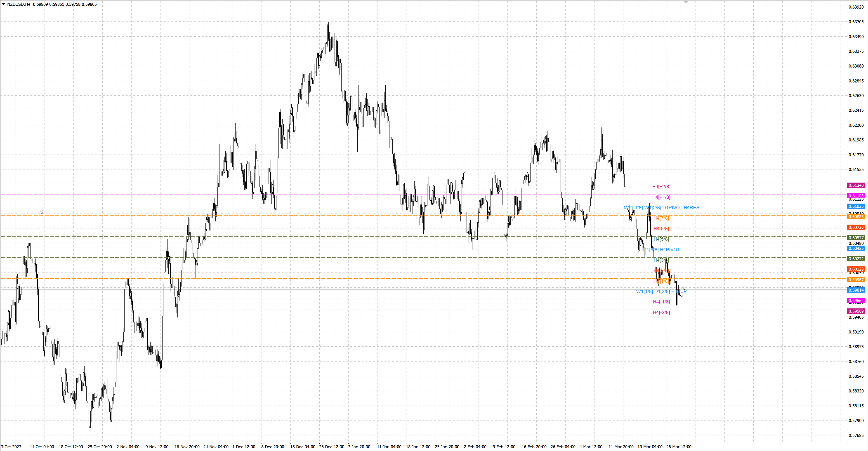Click the 0.61188 magenta price tag
Screen dimensions: 868x451
coord(856,196)
